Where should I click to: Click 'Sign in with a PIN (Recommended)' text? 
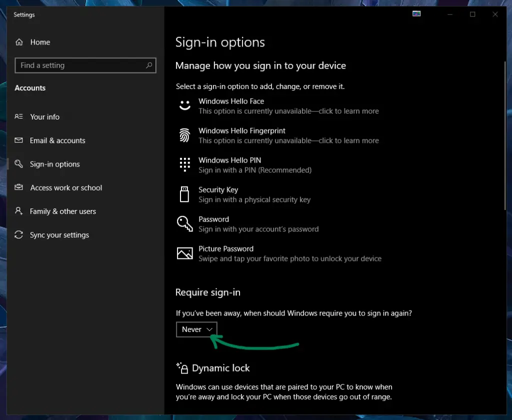pos(255,170)
